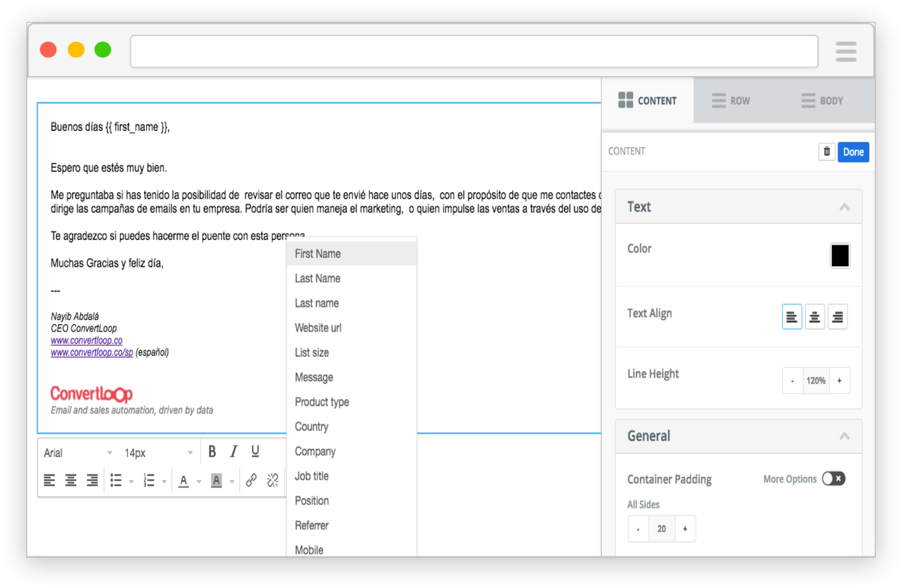
Task: Choose Country merge tag
Action: [x=351, y=427]
